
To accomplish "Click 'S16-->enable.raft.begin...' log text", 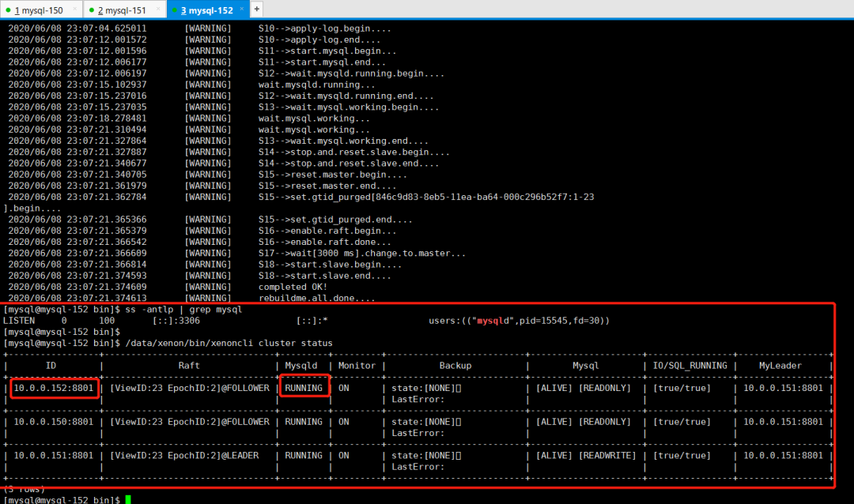I will (x=327, y=231).
